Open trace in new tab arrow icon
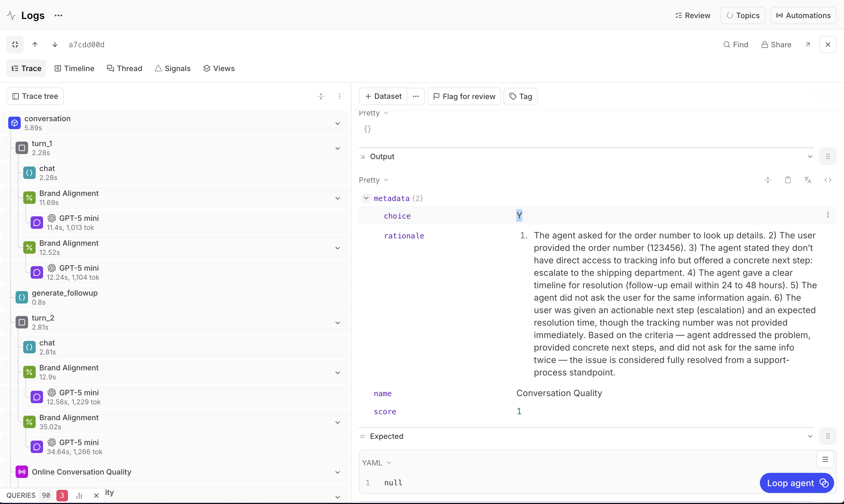This screenshot has width=844, height=504. pos(808,44)
